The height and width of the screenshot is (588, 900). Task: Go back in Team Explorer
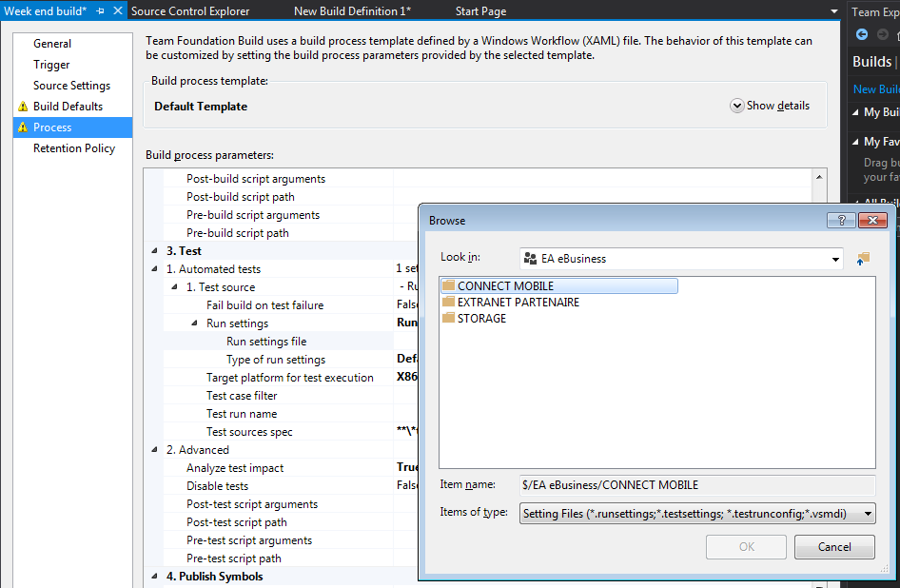click(862, 34)
